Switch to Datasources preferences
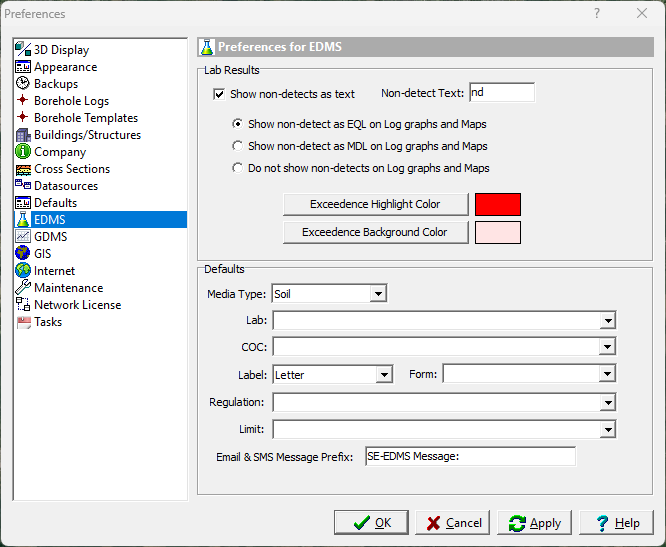Image resolution: width=666 pixels, height=547 pixels. (66, 186)
